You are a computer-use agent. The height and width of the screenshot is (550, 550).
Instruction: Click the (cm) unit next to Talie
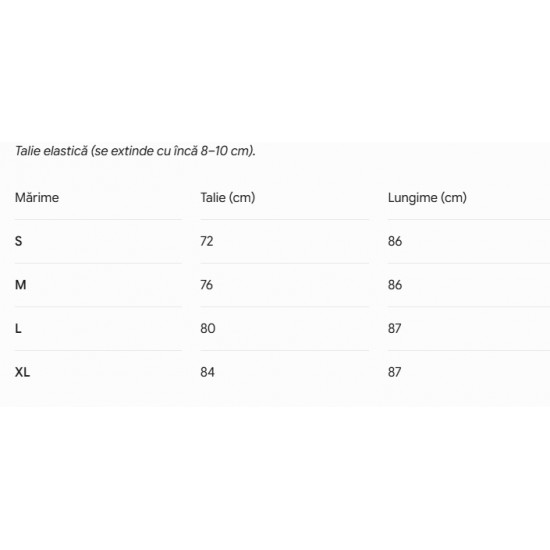pos(242,198)
